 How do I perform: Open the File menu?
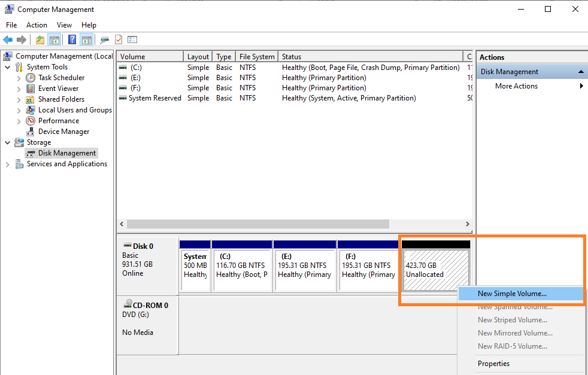click(x=11, y=25)
